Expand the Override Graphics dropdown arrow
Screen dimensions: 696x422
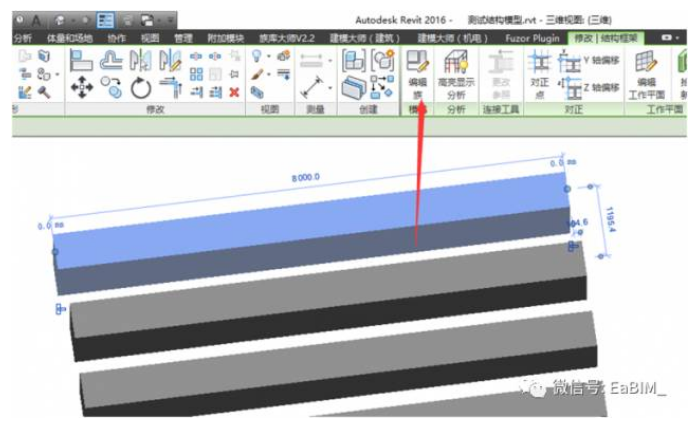coord(269,74)
